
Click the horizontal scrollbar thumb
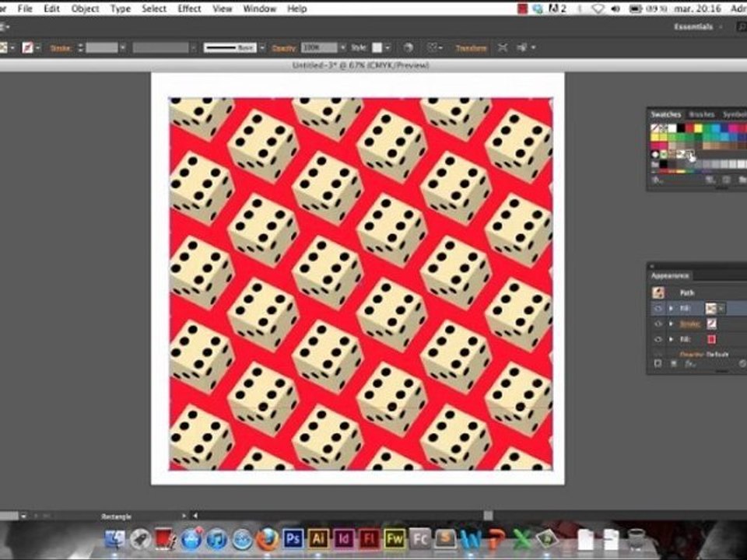tap(488, 515)
